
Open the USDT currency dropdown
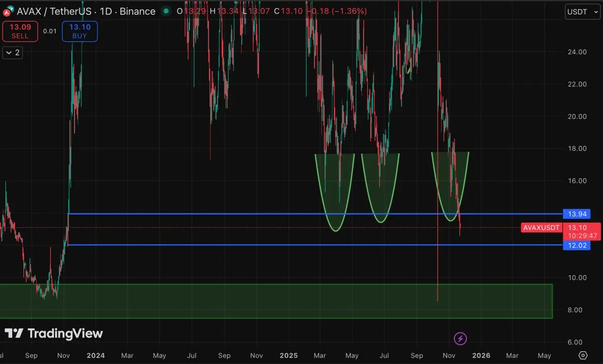pyautogui.click(x=582, y=12)
